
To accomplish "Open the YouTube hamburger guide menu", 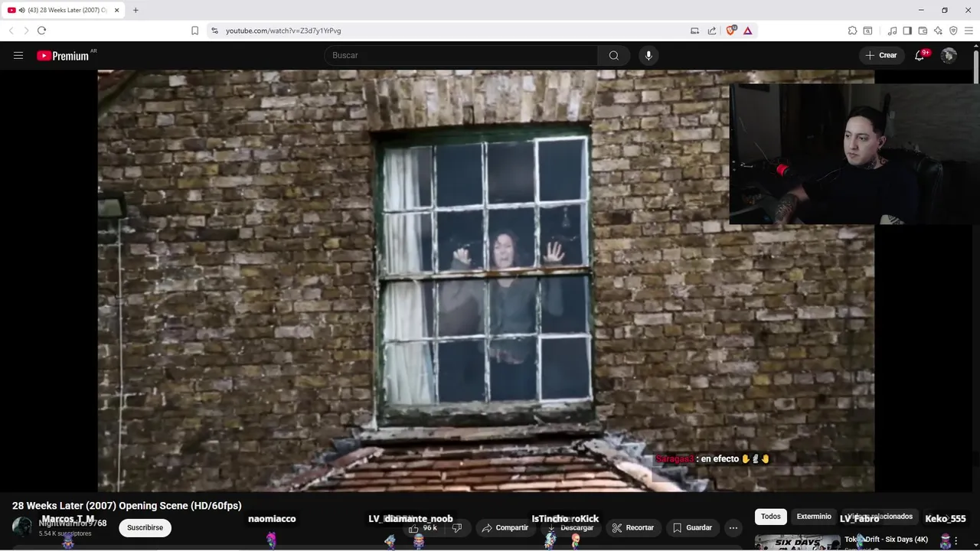I will coord(18,55).
